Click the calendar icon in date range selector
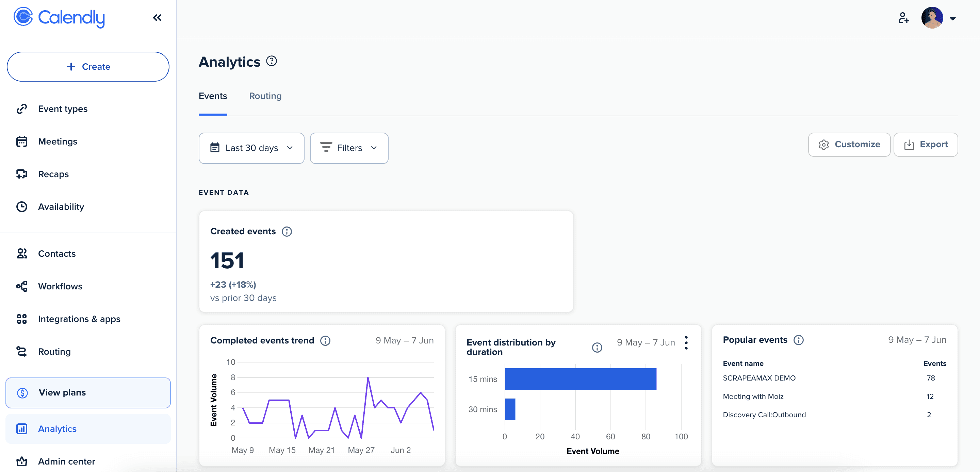Screen dimensions: 980x472 215,148
